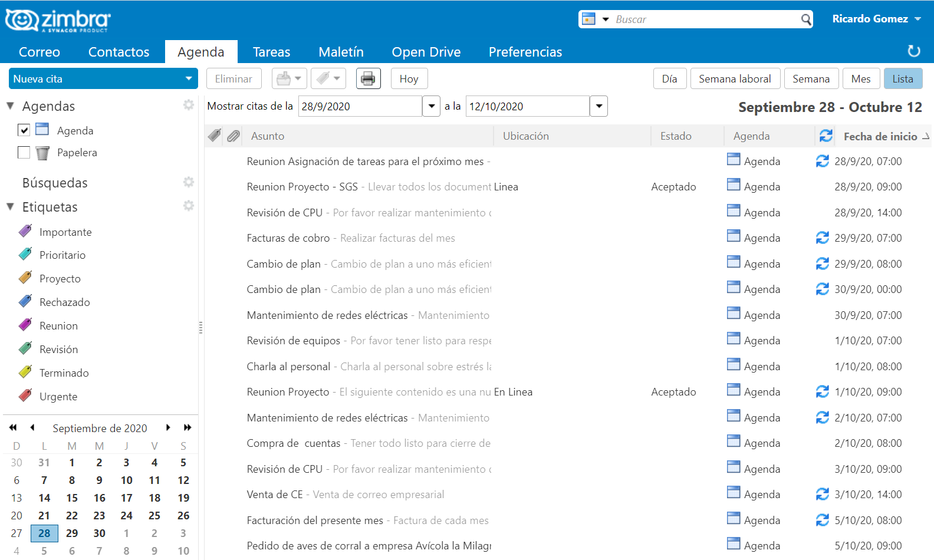Click the gear icon next to Agendas

(189, 105)
